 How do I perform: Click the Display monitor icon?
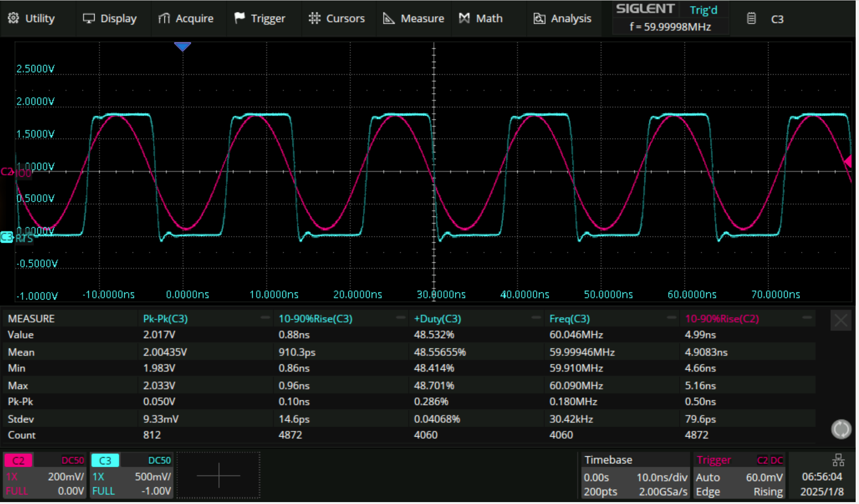88,18
